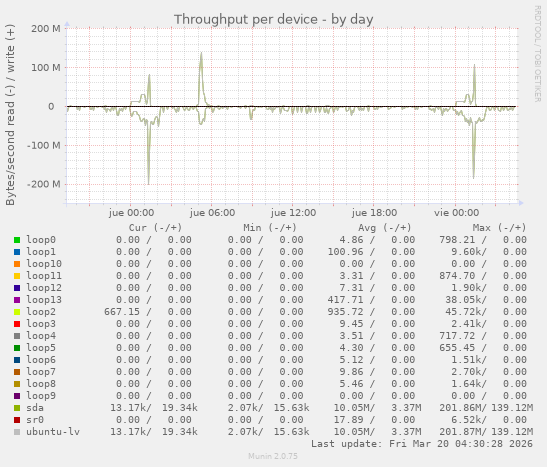Select the loop3 legend label
This screenshot has height=467, width=547.
click(x=41, y=324)
